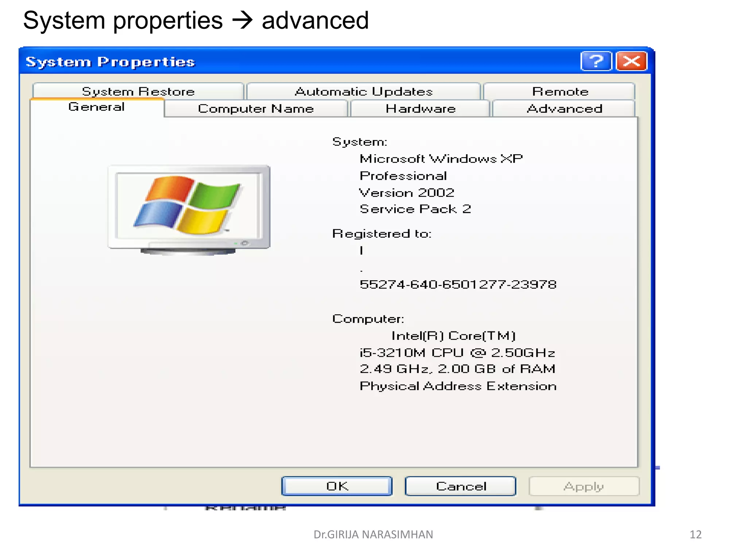The width and height of the screenshot is (747, 560).
Task: Click '2.49 GHz, 2.00 GB of RAM' text
Action: pyautogui.click(x=457, y=369)
